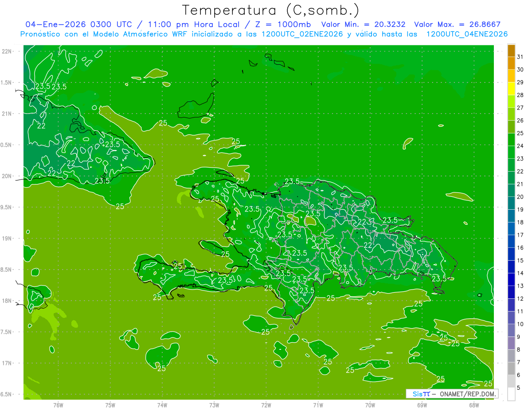Click the "Temperatura (C,somb.)" chart title
Screen dimensions: 532x411
pos(270,11)
